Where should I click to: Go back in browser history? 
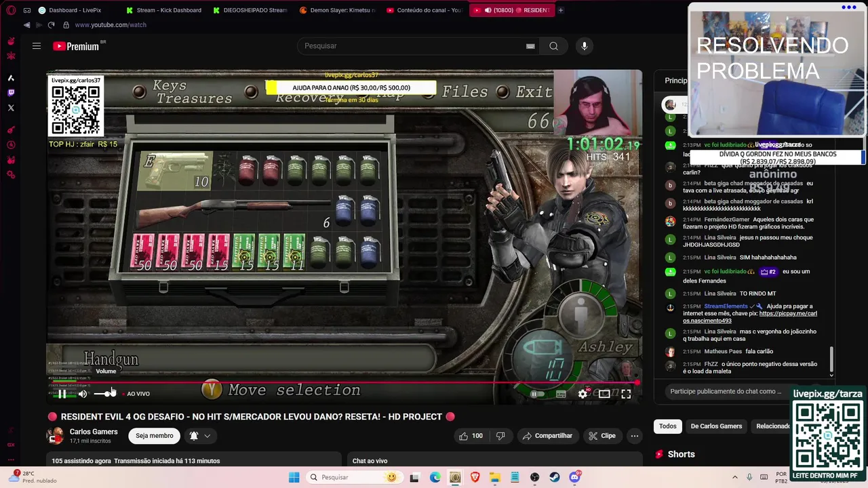click(x=26, y=25)
